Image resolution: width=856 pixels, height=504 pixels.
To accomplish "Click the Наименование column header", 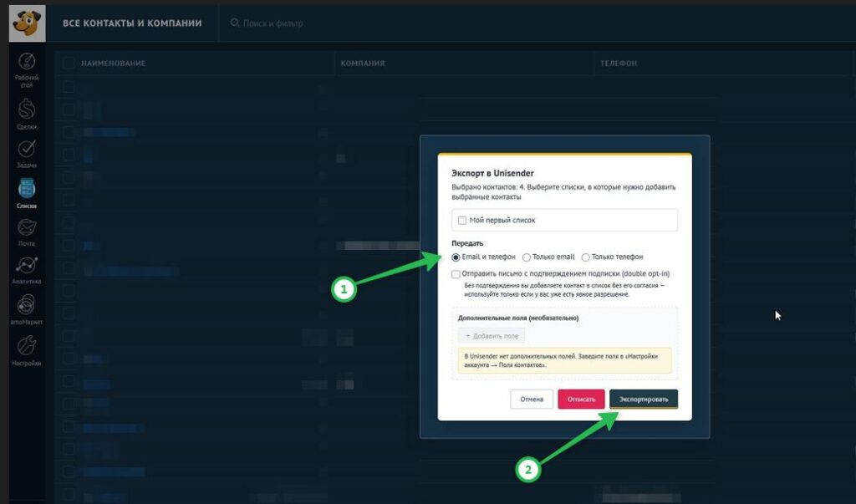I will coord(113,64).
